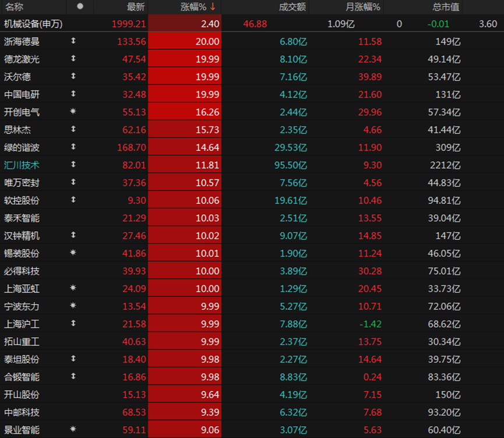
Task: Click the 沃尔德 margin-trading arrow icon
Action: (73, 76)
